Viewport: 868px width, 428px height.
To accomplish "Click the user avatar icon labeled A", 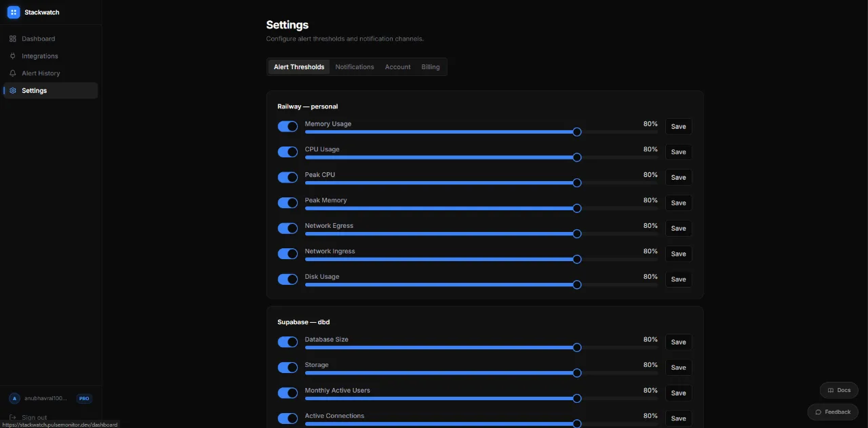I will pos(14,399).
